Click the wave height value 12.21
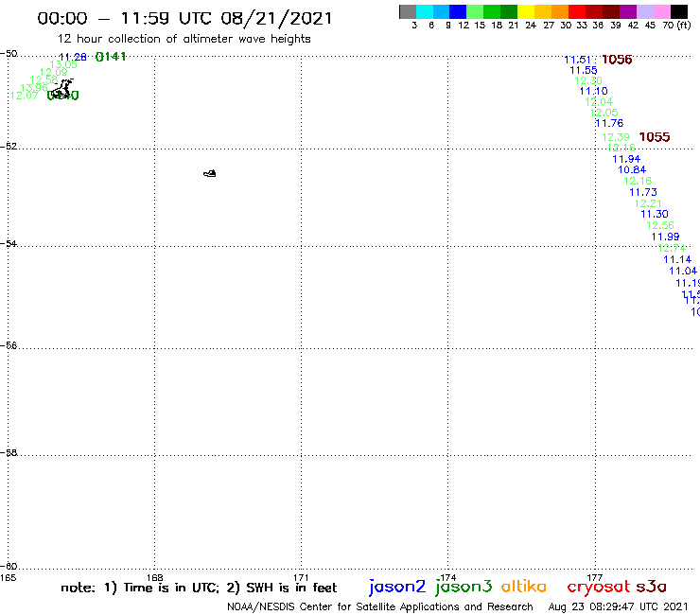The width and height of the screenshot is (700, 615). coord(648,203)
